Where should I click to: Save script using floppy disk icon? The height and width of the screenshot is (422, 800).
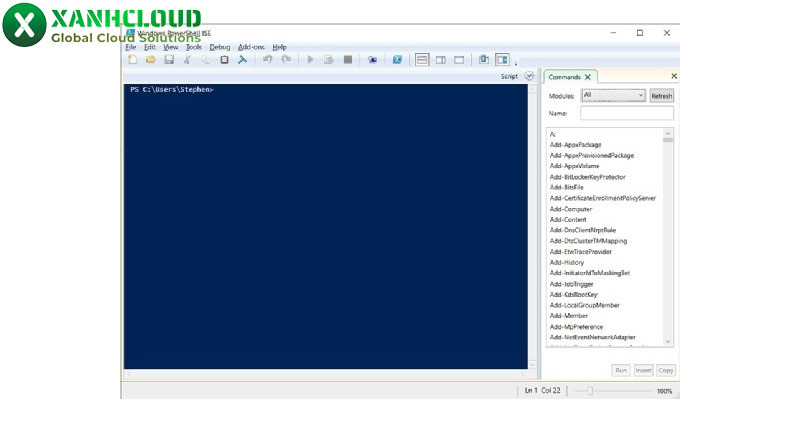pos(169,60)
